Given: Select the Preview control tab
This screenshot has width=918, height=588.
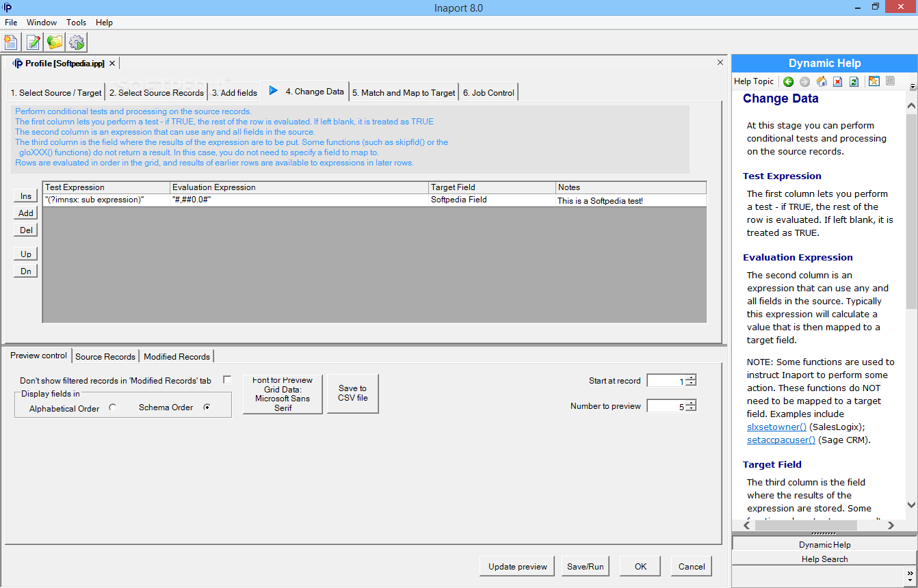Looking at the screenshot, I should point(39,356).
